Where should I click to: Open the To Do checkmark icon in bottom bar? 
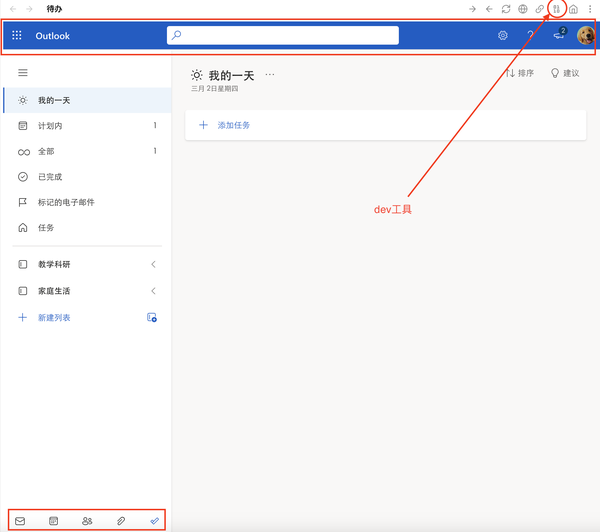[x=155, y=521]
